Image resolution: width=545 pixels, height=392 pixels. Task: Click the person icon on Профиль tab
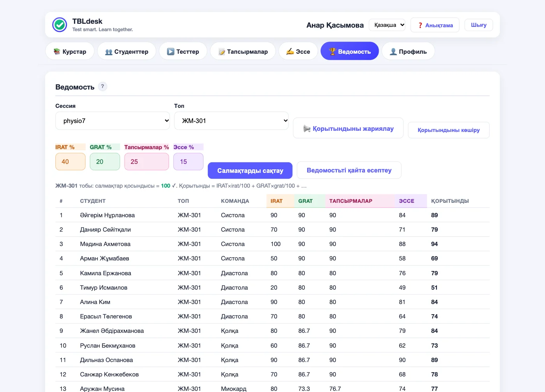[393, 51]
